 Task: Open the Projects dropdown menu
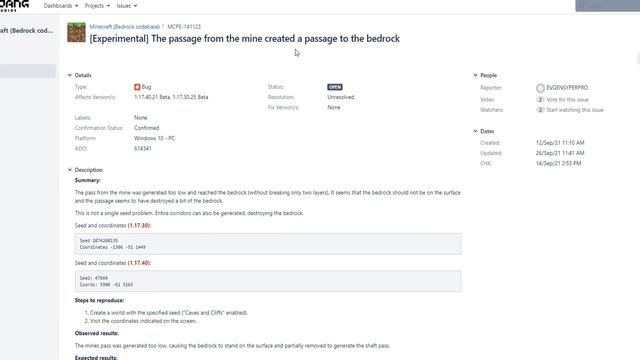97,6
